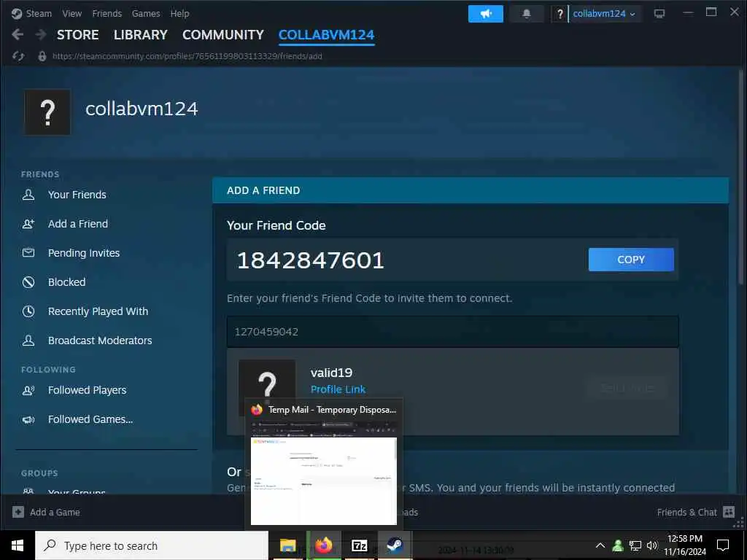
Task: Switch to Firefox in the taskbar
Action: [x=323, y=545]
